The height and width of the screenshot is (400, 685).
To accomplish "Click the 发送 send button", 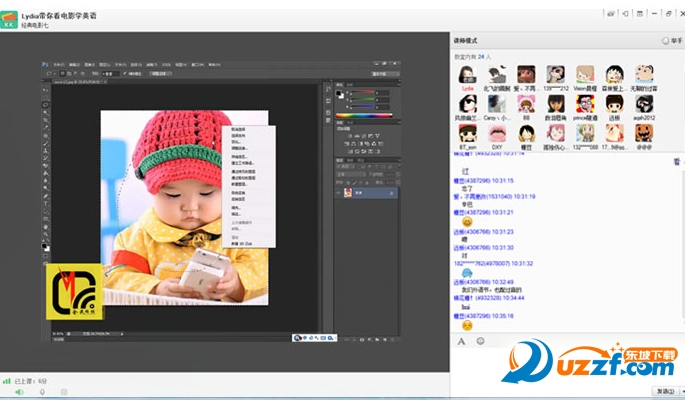I will click(x=665, y=391).
